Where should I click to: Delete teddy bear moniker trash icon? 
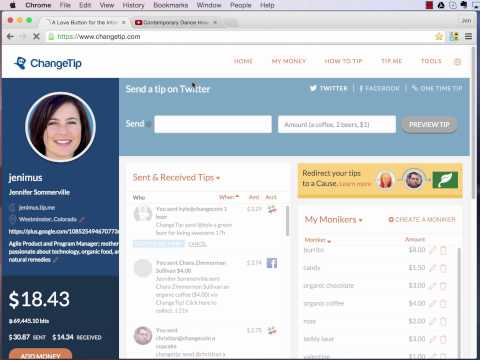tap(443, 339)
